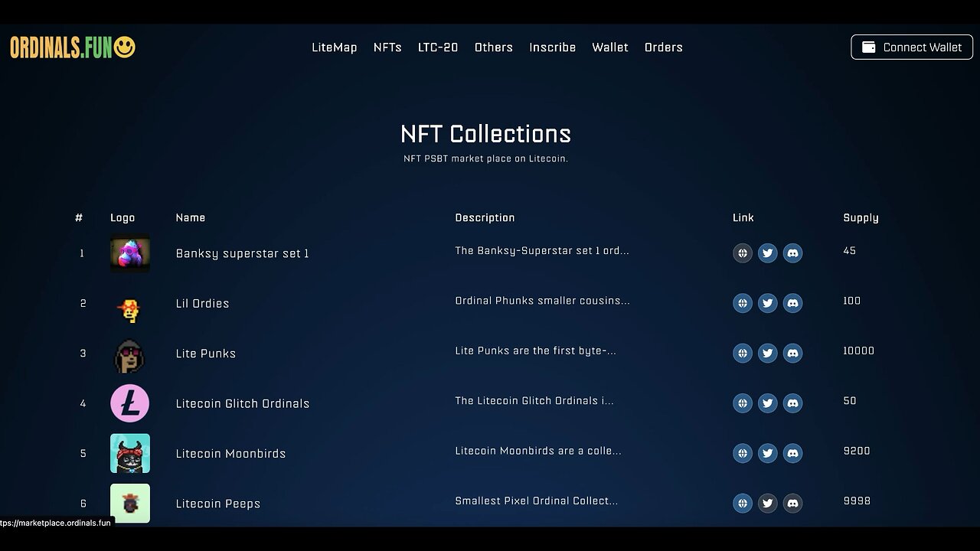Click description 'The Banksy-Superstar set 1 ord...'
This screenshot has width=980, height=551.
tap(542, 250)
